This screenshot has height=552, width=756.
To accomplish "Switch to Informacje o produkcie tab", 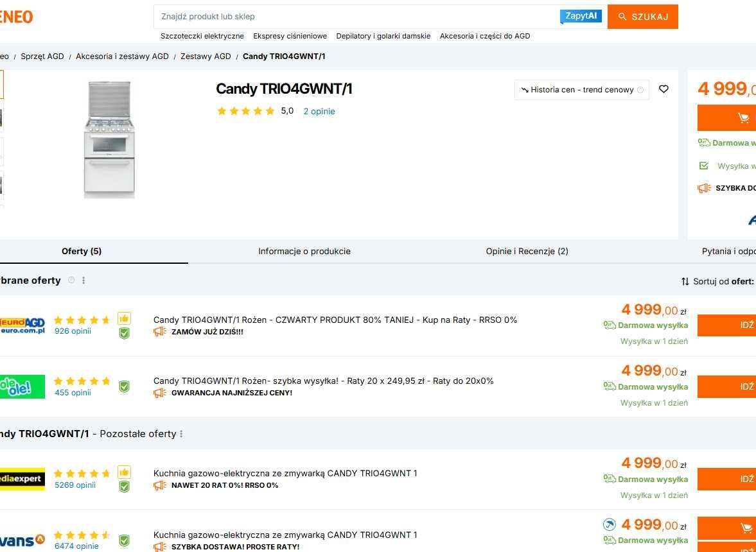I will pos(304,252).
